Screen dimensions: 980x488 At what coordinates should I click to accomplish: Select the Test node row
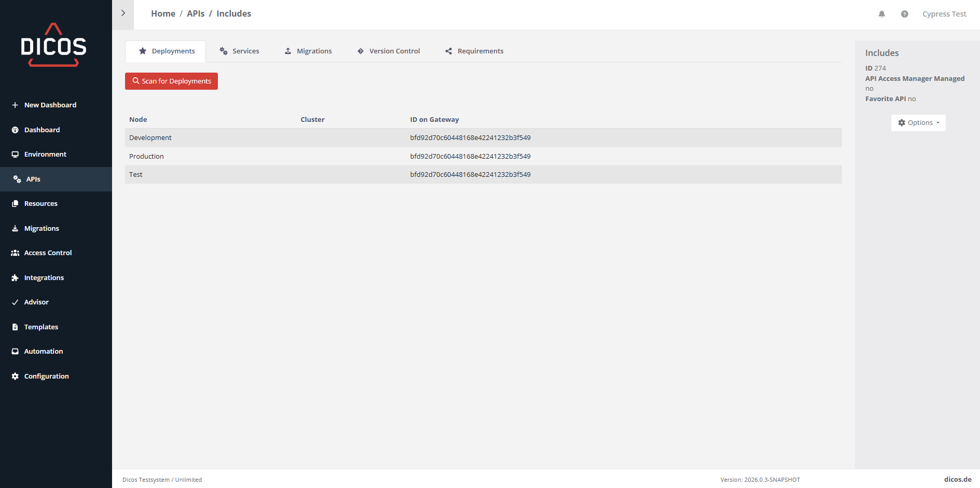click(x=484, y=175)
